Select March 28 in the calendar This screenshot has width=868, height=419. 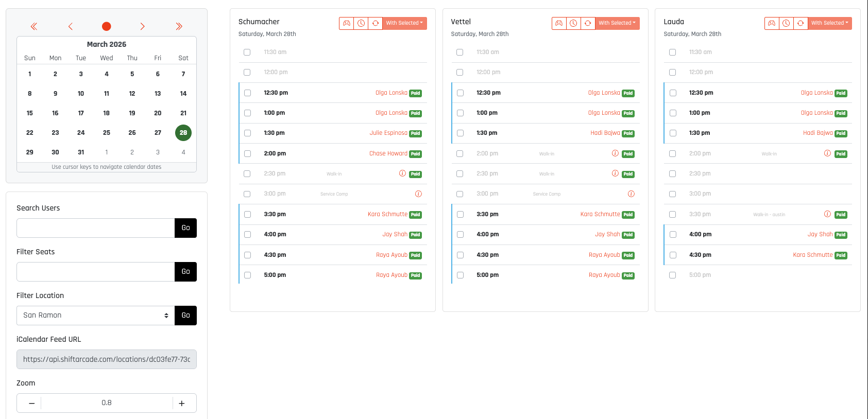click(183, 133)
